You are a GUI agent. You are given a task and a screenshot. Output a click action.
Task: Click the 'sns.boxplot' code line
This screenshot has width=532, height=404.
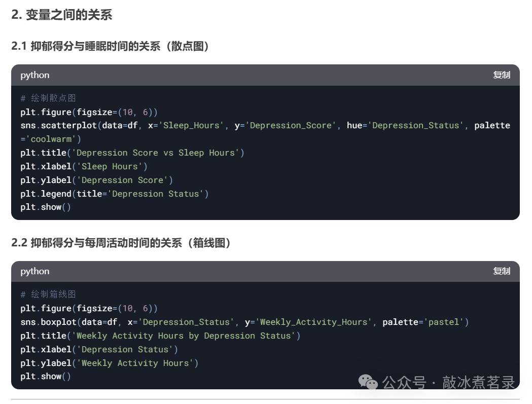pyautogui.click(x=244, y=322)
